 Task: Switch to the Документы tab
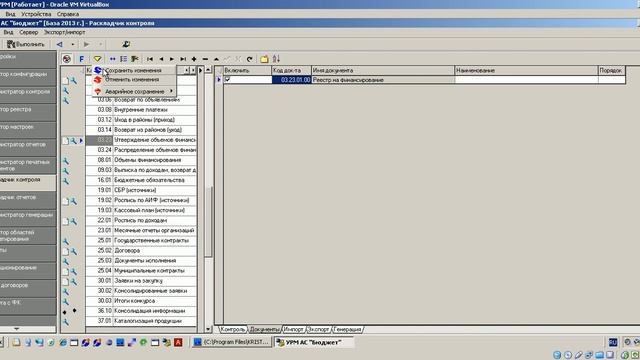[x=264, y=329]
